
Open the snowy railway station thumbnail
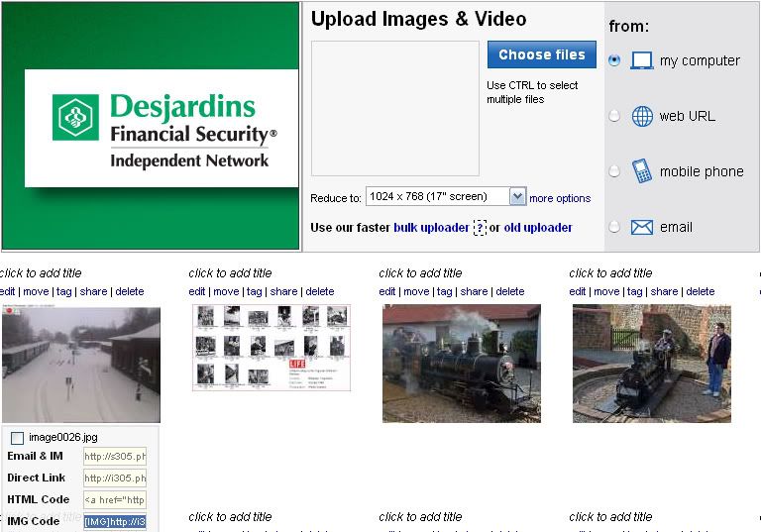pos(81,364)
